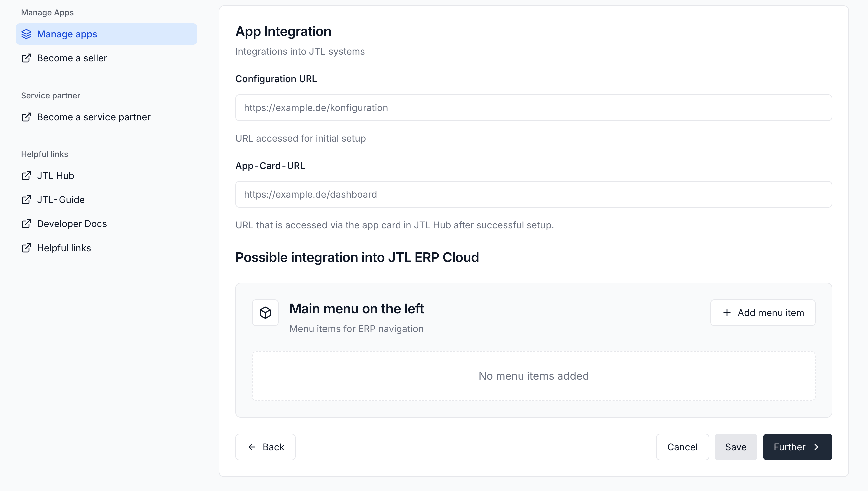Viewport: 868px width, 491px height.
Task: Open the sidebar Helpful links entry
Action: [106, 248]
